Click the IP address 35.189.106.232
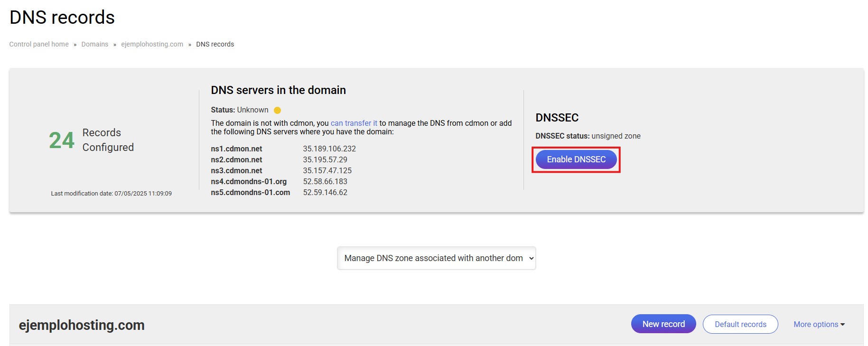The image size is (868, 346). (329, 149)
